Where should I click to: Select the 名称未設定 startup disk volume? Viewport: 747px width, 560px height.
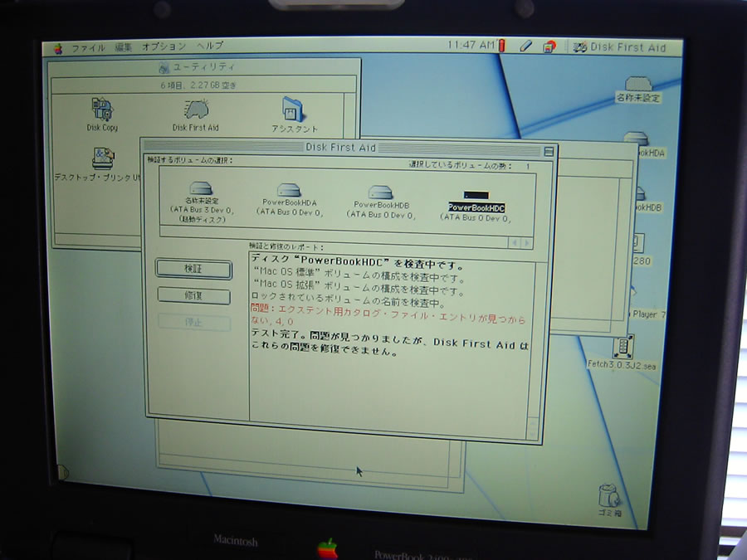(x=202, y=202)
